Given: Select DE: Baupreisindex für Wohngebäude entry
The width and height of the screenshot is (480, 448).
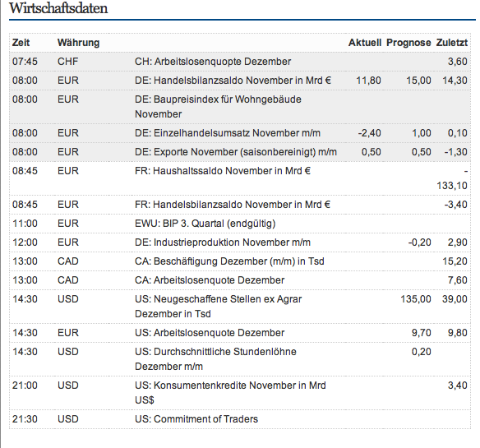Looking at the screenshot, I should 240,107.
